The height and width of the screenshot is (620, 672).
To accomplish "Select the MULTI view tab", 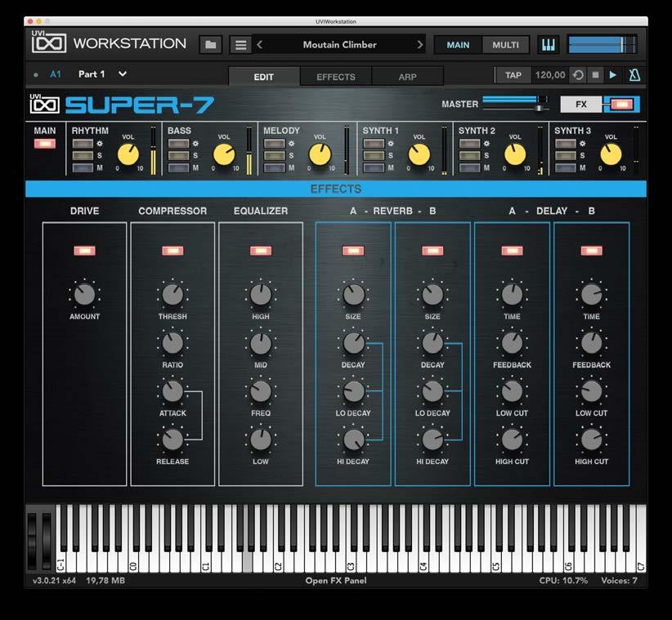I will [505, 45].
